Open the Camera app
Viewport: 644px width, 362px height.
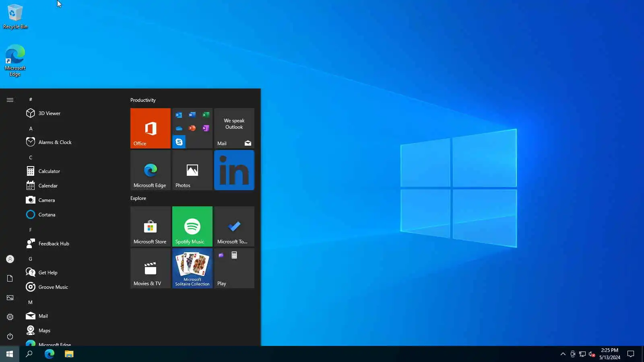[x=72, y=200]
